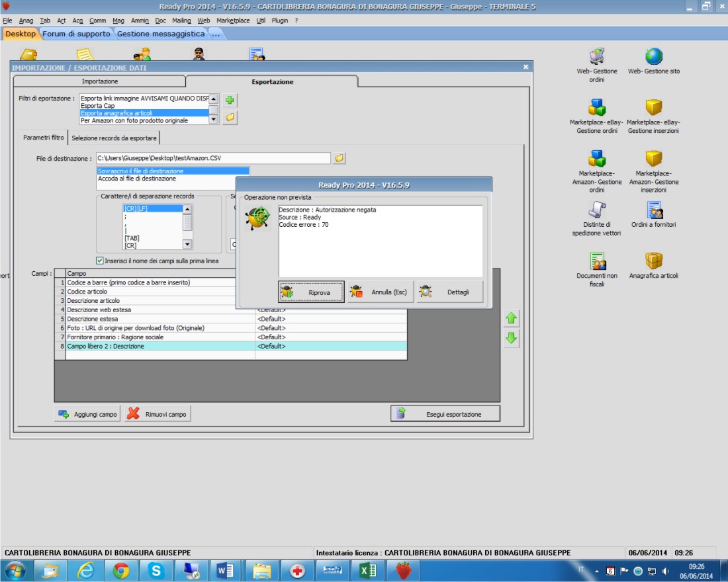Open Marketplace eBay Gestione ordini shortcut
Image resolution: width=728 pixels, height=582 pixels.
pyautogui.click(x=596, y=116)
